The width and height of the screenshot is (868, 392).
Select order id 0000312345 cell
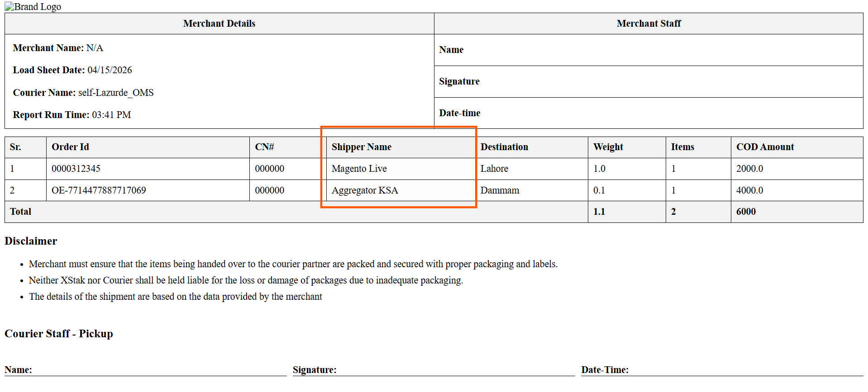[x=148, y=169]
